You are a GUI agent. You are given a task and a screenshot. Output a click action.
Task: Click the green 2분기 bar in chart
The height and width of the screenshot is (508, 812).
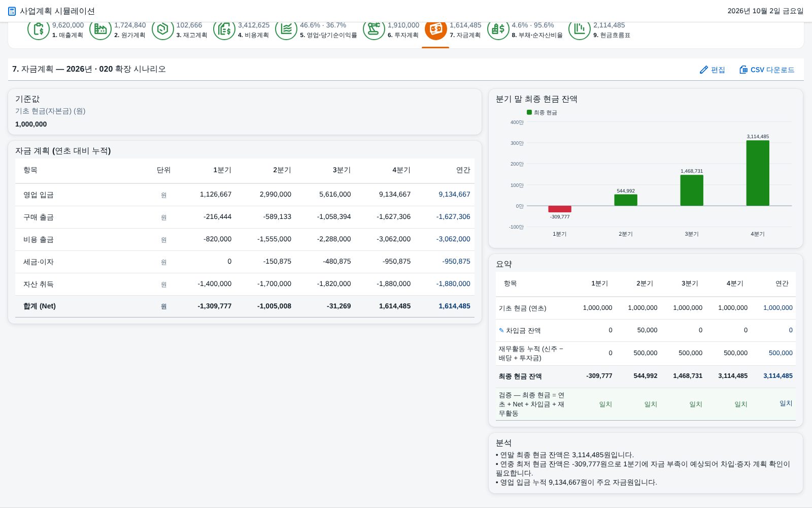coord(626,200)
